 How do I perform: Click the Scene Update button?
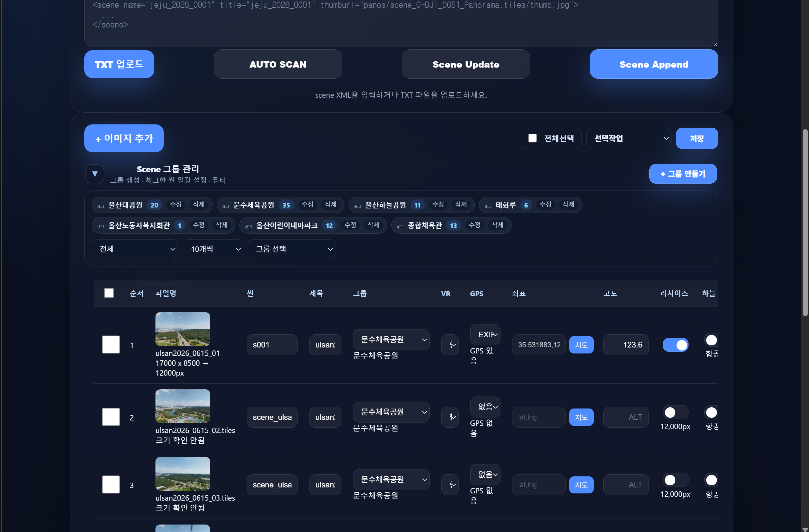466,64
